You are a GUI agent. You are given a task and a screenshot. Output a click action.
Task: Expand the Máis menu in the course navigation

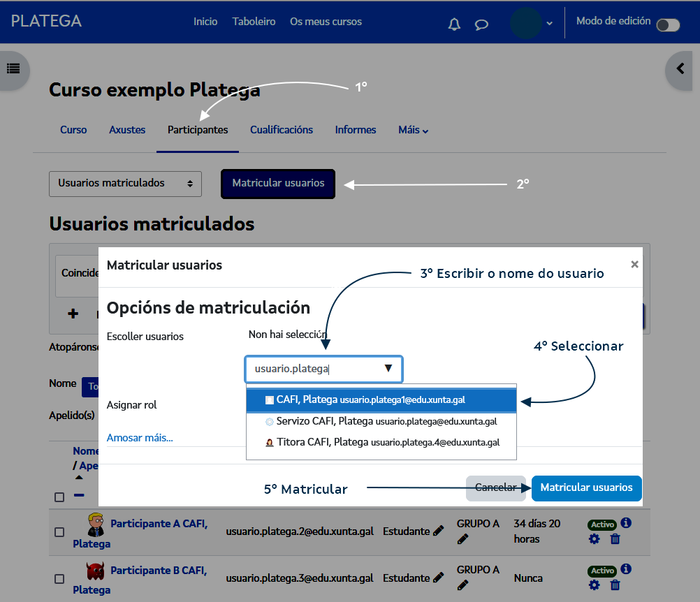(412, 130)
